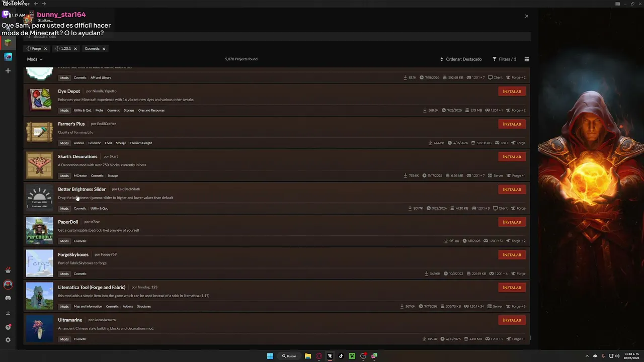Open the taskbar Buscar search box
This screenshot has width=644, height=362.
pos(289,356)
